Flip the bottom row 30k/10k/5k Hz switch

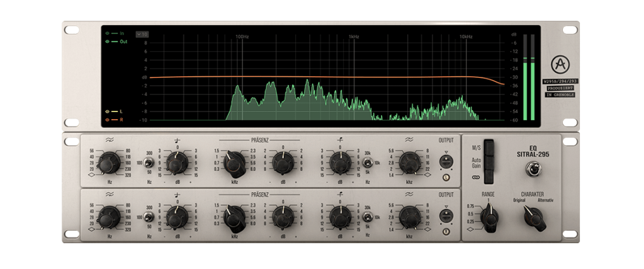click(368, 217)
